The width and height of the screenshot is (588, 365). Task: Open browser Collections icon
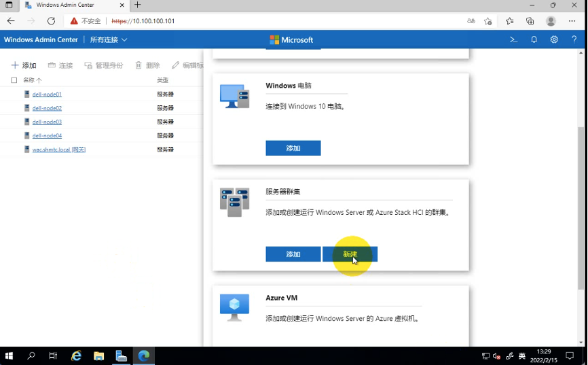(x=530, y=21)
